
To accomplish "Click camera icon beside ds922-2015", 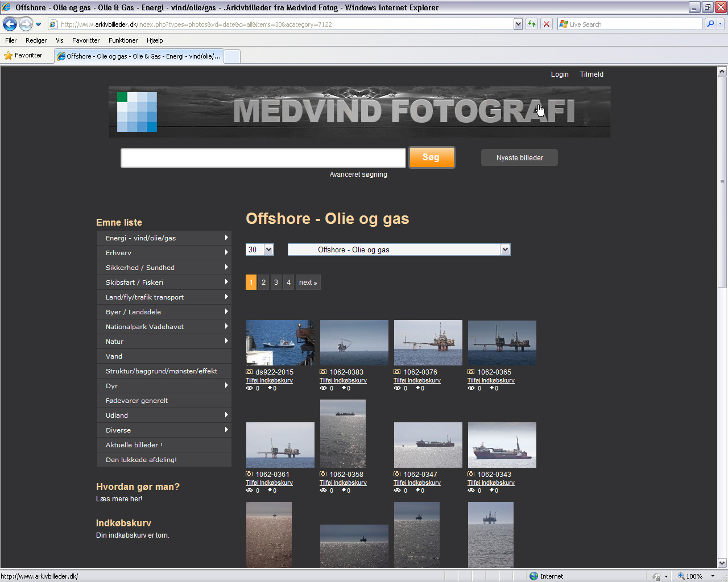I will point(249,372).
